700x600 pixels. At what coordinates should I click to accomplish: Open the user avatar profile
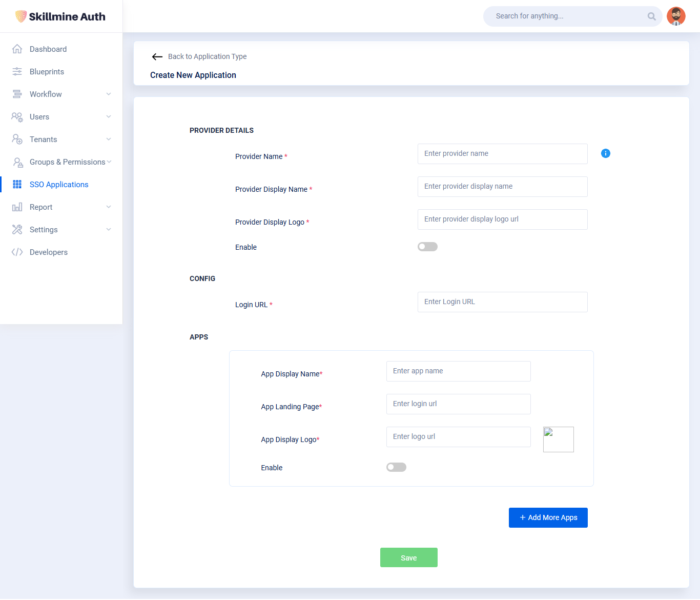(x=676, y=16)
